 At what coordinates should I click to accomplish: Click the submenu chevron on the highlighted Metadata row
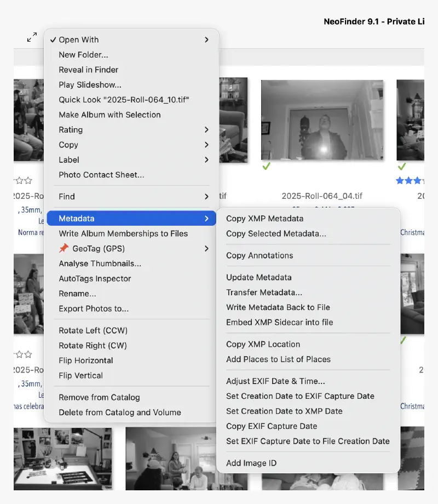coord(206,218)
